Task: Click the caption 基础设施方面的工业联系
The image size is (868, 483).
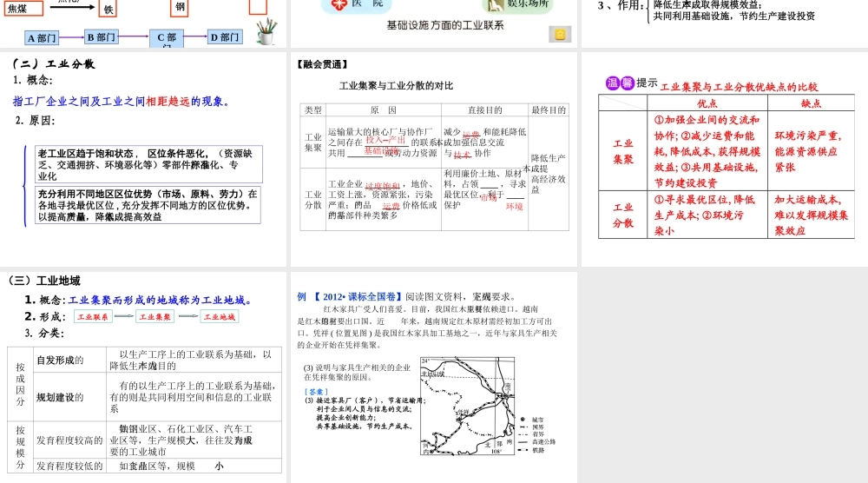Action: click(445, 25)
